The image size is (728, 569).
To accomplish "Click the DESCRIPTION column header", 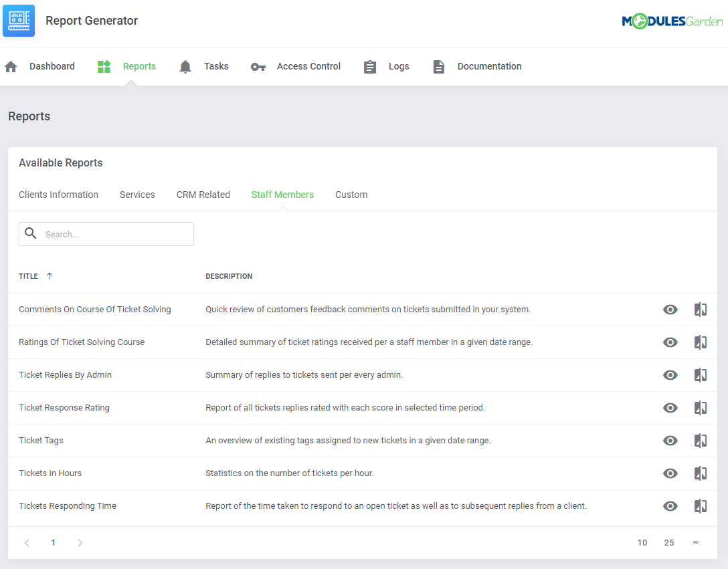I will point(229,276).
